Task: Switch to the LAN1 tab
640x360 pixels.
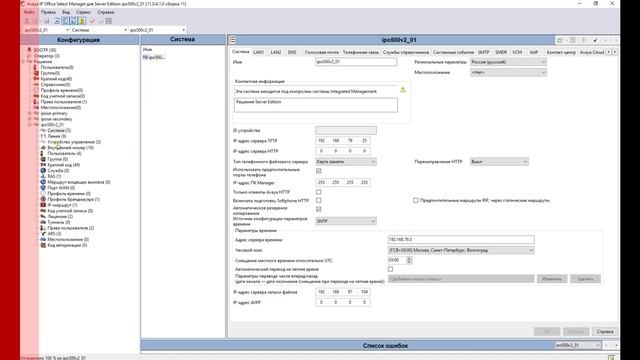Action: coord(258,52)
